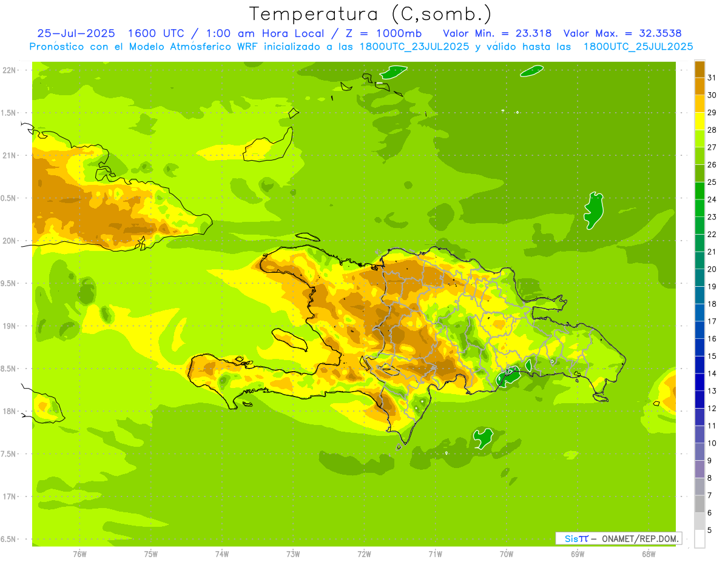Click the "76W" longitude axis label
The image size is (728, 562).
click(79, 554)
